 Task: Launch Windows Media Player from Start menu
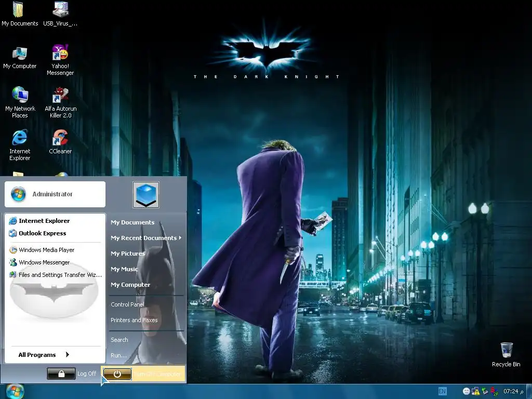point(55,250)
